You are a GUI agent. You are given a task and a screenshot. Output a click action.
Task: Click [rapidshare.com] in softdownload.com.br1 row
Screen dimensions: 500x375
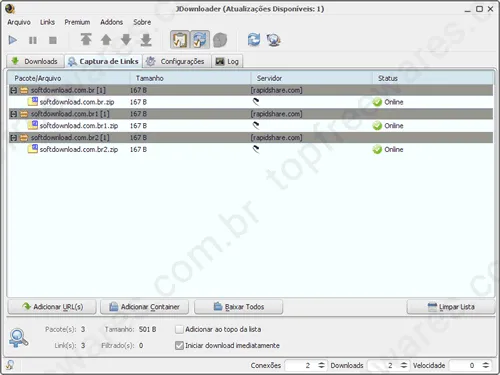(276, 114)
